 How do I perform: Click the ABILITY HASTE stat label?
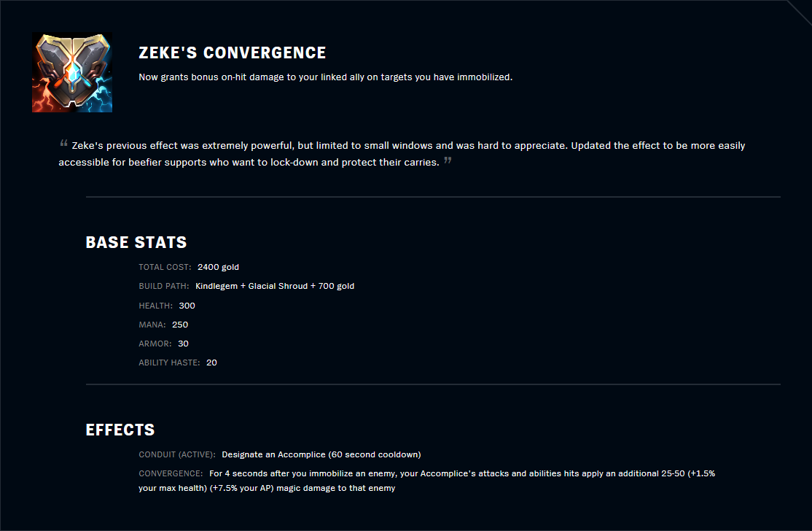pos(169,363)
